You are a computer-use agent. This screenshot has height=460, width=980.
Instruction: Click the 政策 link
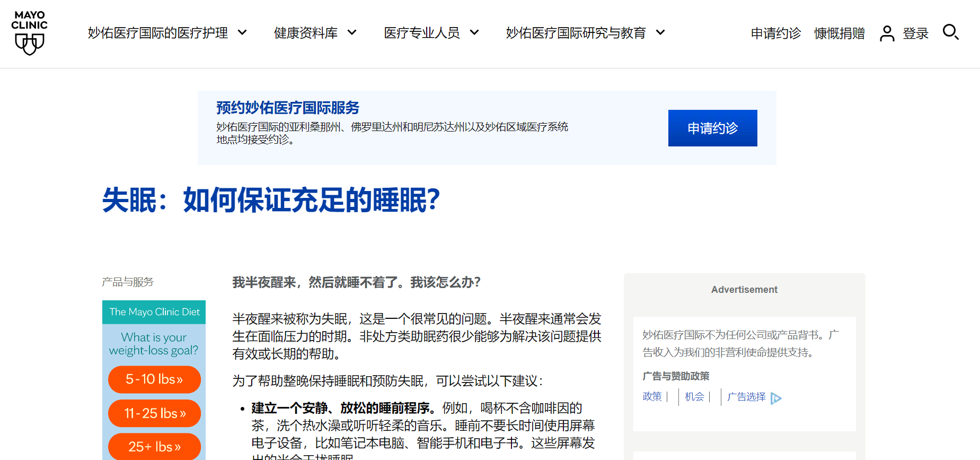pos(652,396)
